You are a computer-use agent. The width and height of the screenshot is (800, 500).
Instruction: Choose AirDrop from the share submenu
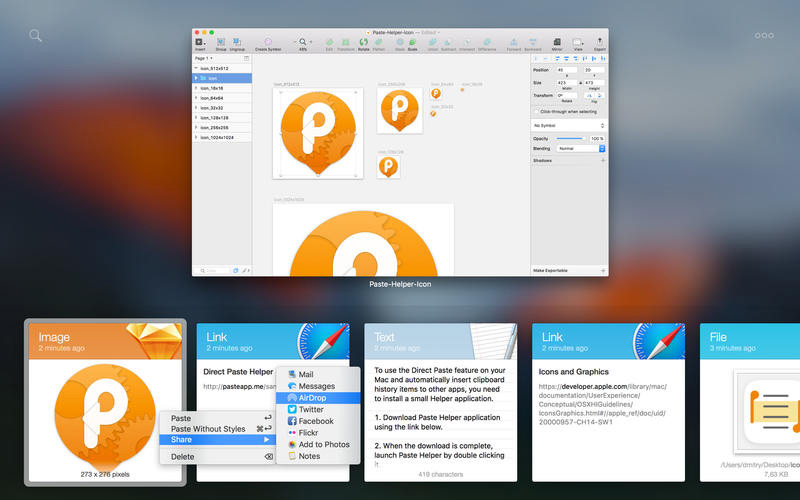311,397
